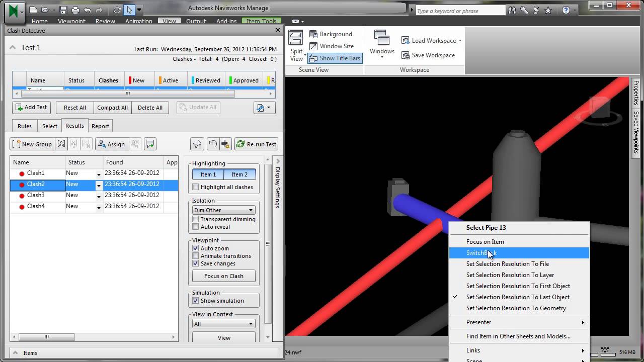Image resolution: width=644 pixels, height=362 pixels.
Task: Click the Add Test button
Action: point(32,107)
